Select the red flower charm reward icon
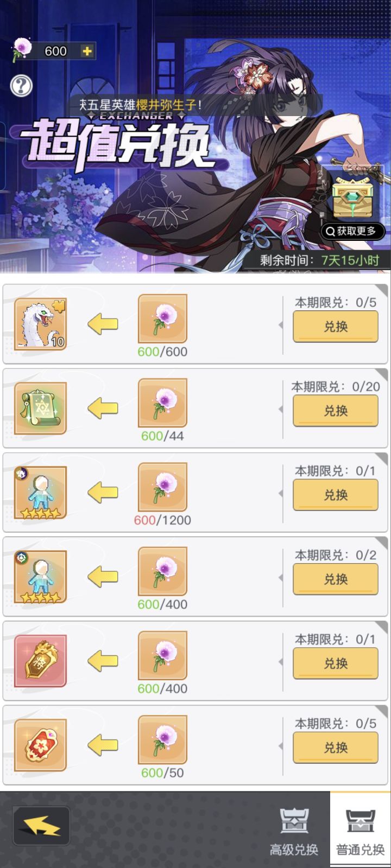Image resolution: width=391 pixels, height=868 pixels. [40, 745]
